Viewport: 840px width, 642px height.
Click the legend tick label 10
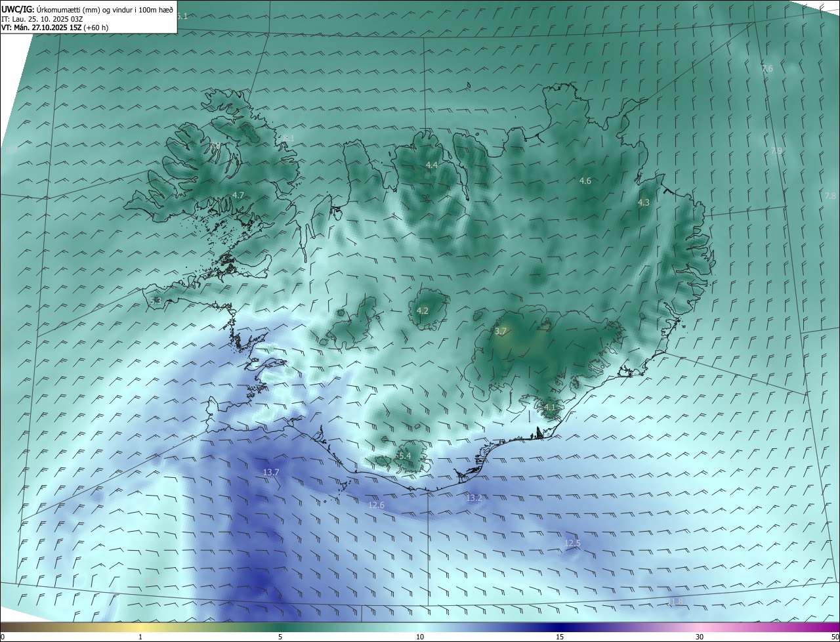pos(420,637)
